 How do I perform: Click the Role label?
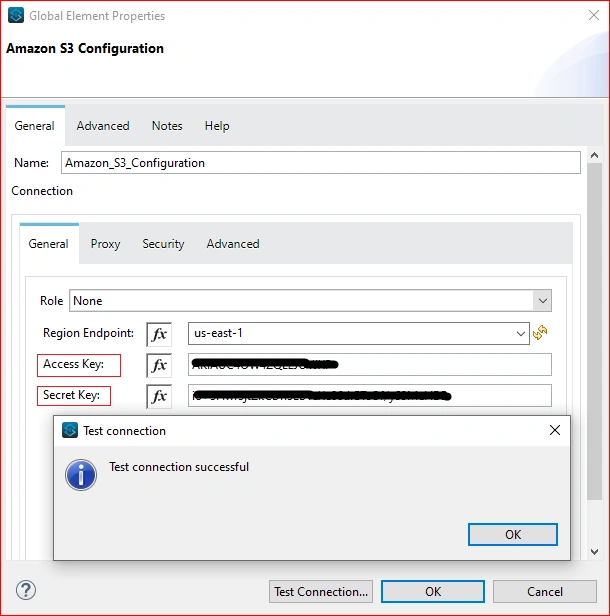[x=51, y=301]
